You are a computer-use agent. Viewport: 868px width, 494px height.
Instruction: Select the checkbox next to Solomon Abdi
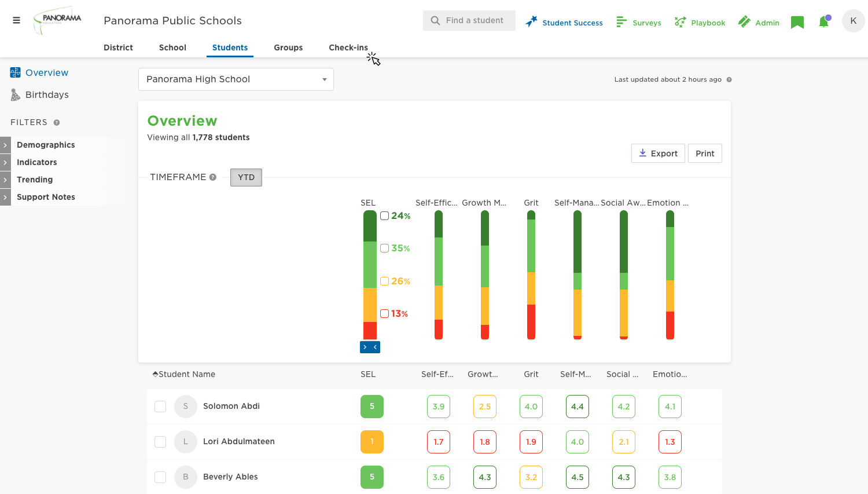(160, 406)
